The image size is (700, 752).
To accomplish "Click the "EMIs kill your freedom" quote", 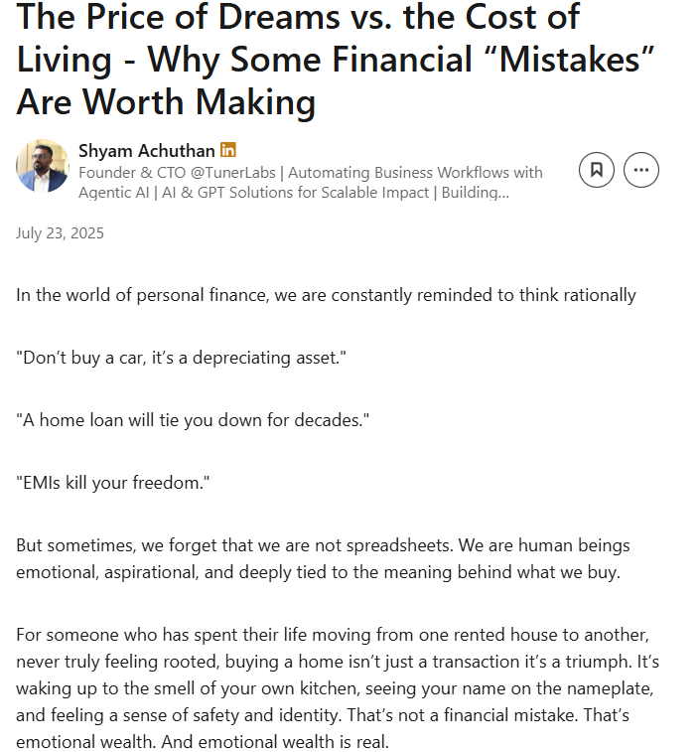I will pyautogui.click(x=112, y=483).
